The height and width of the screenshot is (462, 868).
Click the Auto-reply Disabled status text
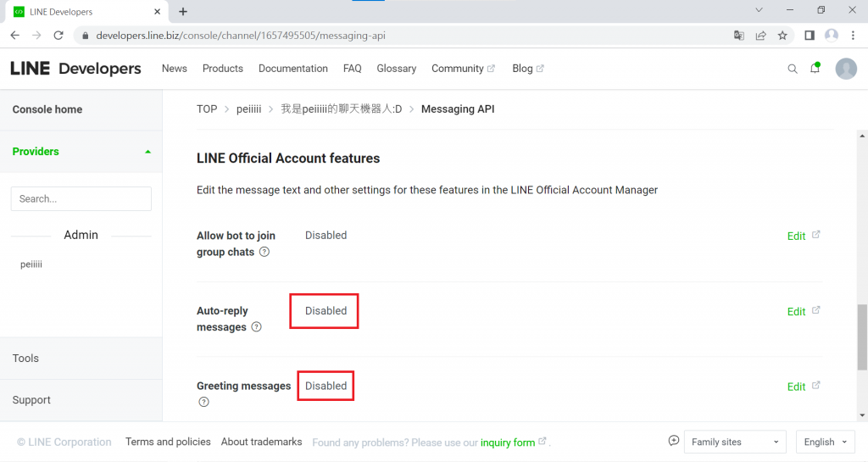[325, 311]
